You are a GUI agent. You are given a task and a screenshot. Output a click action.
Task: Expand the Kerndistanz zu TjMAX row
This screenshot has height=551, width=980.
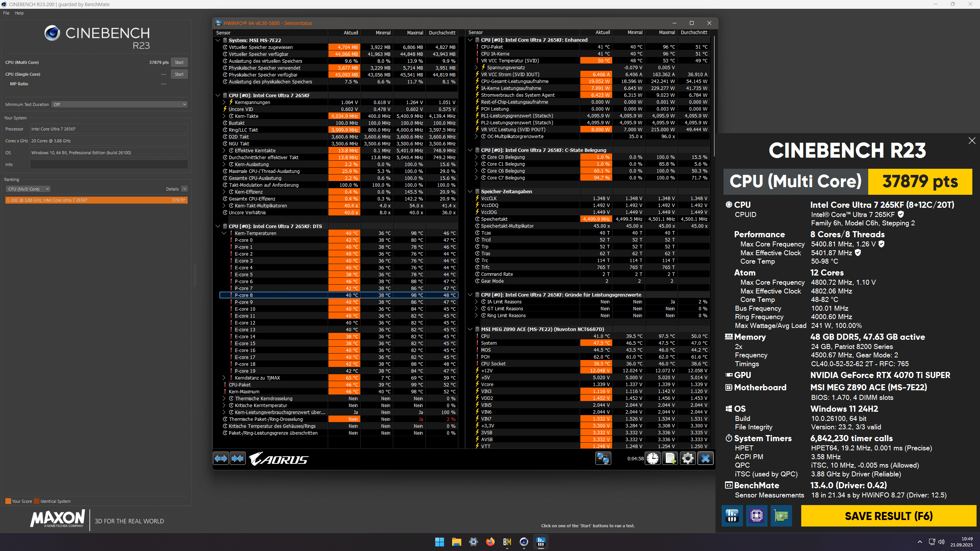click(x=224, y=378)
